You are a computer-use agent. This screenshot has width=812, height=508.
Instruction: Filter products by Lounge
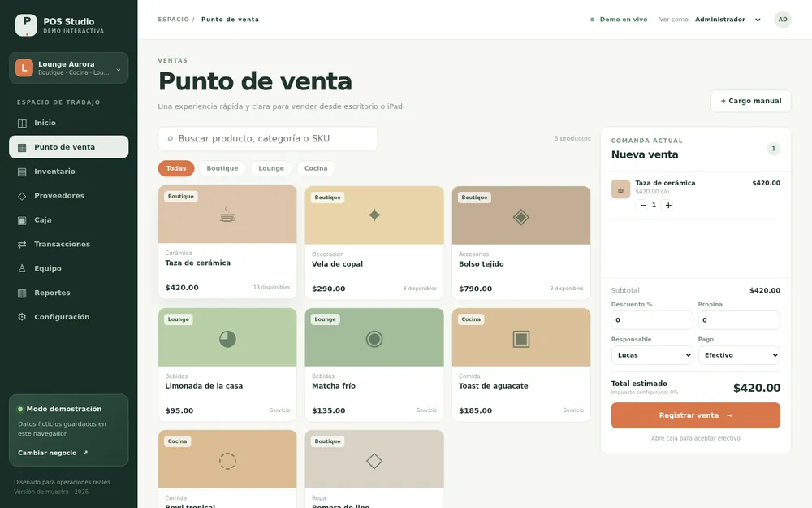271,168
